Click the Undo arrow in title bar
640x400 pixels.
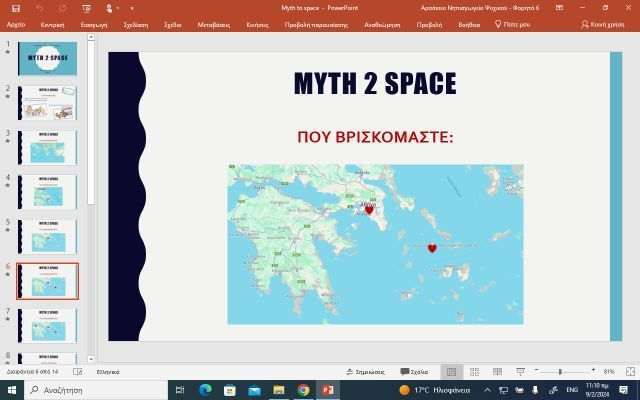pos(39,7)
